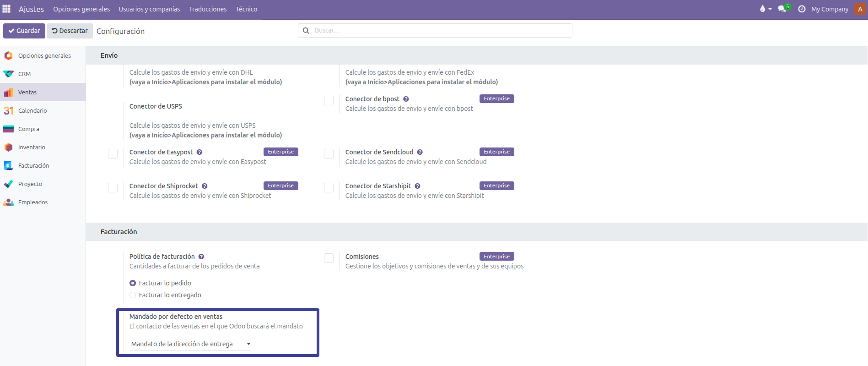
Task: Open user avatar menu
Action: coord(860,9)
